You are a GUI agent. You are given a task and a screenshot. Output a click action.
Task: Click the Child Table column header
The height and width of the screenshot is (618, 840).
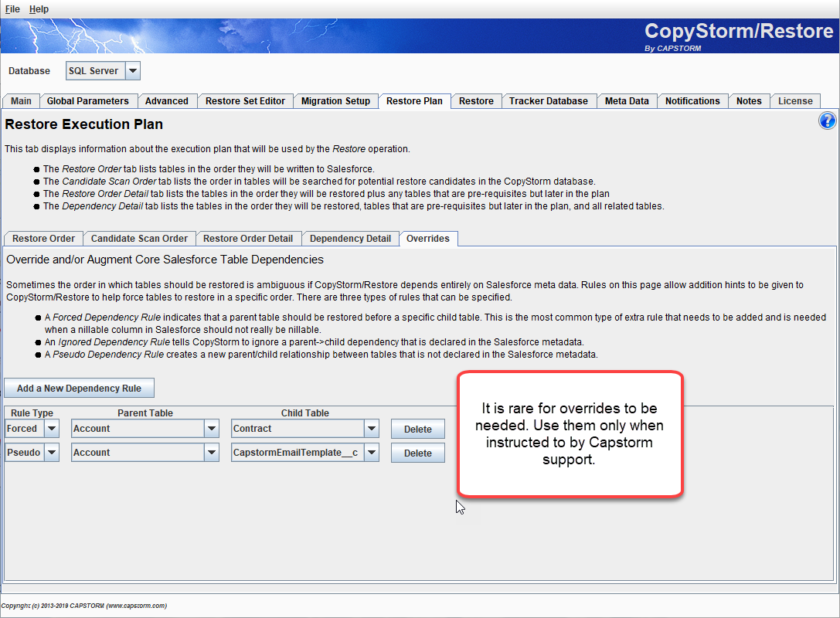click(304, 413)
